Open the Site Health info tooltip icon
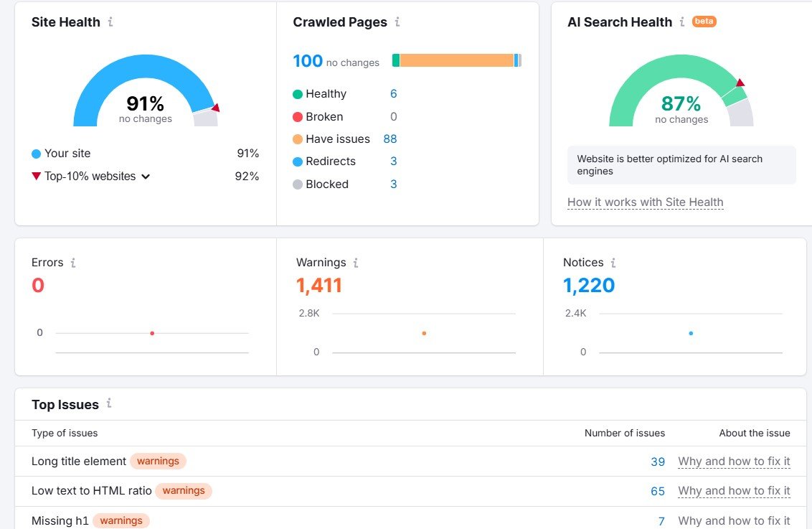 click(x=112, y=22)
